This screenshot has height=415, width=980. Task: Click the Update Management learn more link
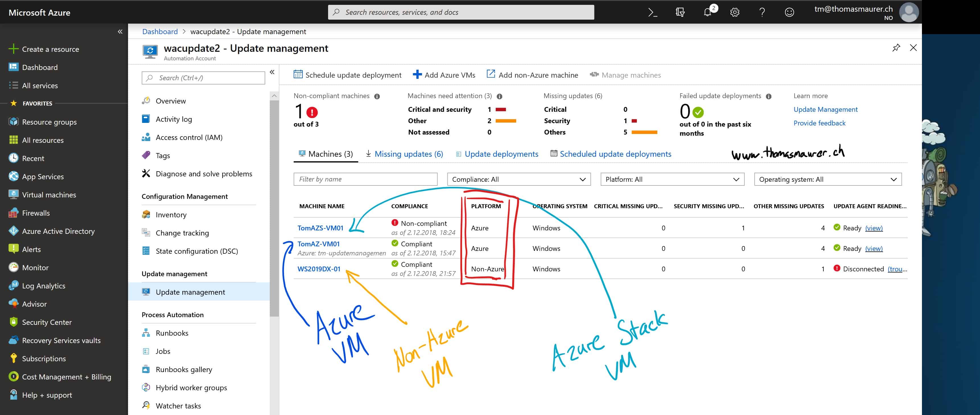point(825,110)
